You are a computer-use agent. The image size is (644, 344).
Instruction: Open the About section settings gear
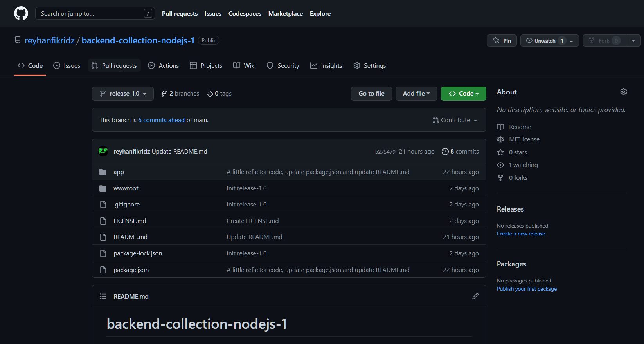[624, 92]
